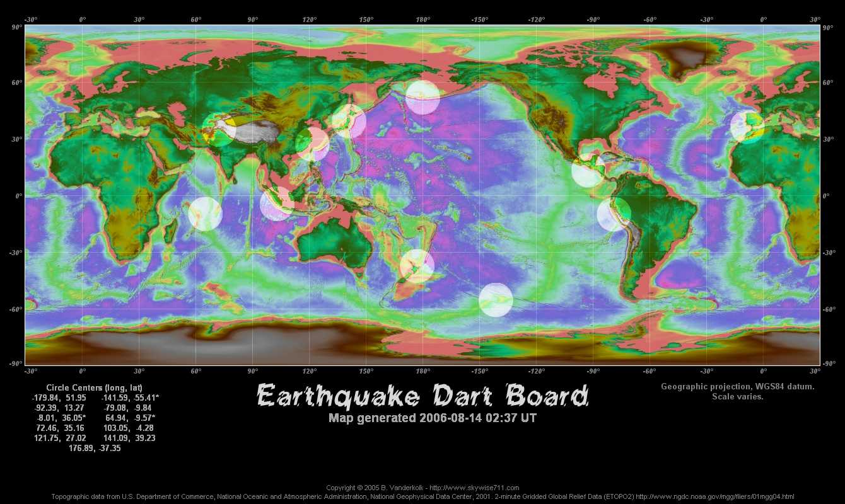Select the lone circle in the far South Pacific
This screenshot has width=845, height=504.
pos(496,300)
